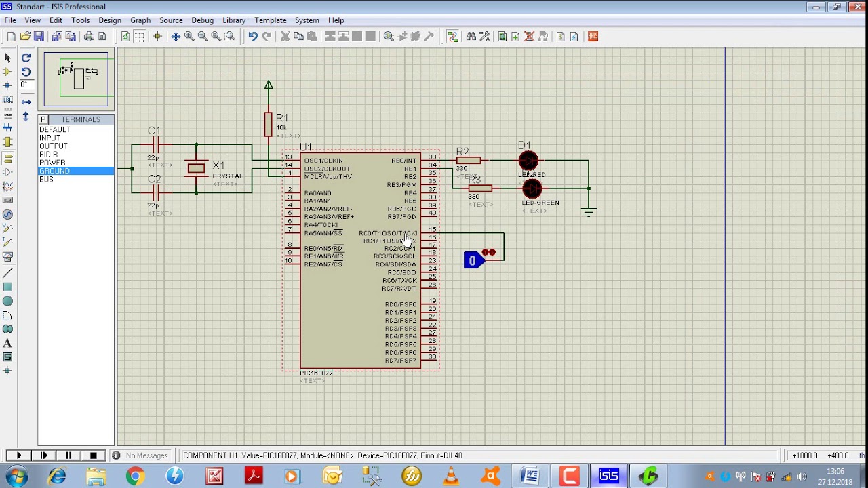868x488 pixels.
Task: Open the Debug menu
Action: tap(202, 20)
